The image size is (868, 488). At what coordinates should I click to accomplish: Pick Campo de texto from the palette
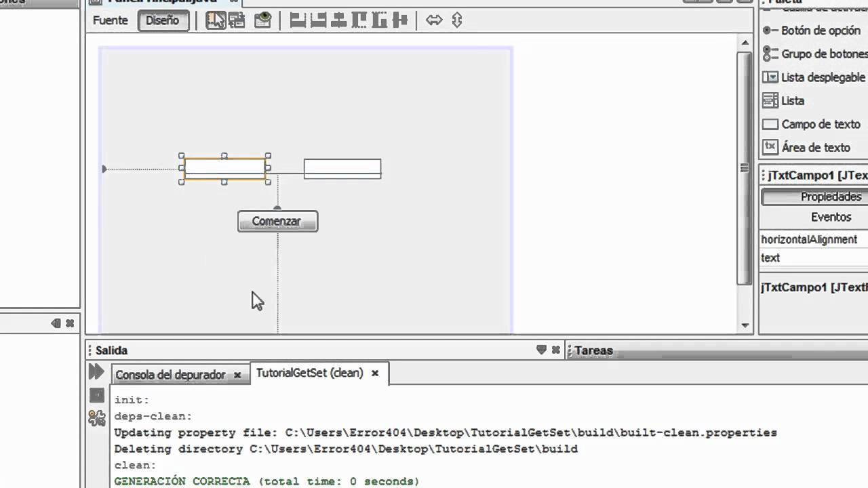[x=812, y=124]
